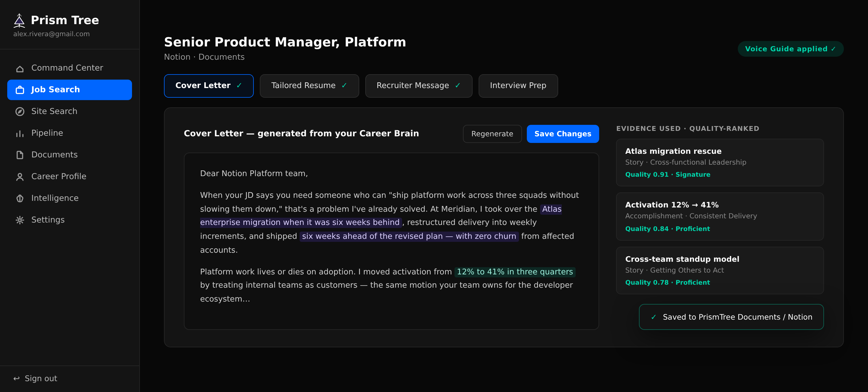Open the Pipeline section
This screenshot has width=868, height=392.
[69, 133]
